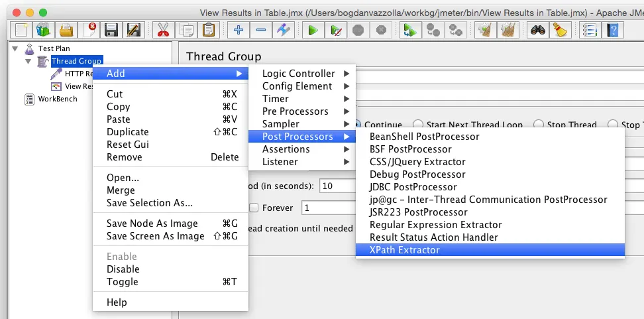Expand the Assertions submenu
This screenshot has width=644, height=319.
pos(302,149)
